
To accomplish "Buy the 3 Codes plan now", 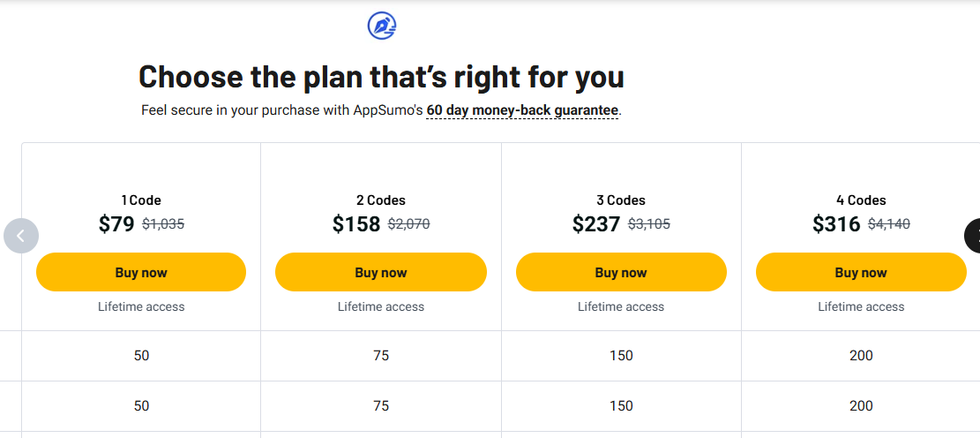I will tap(621, 272).
